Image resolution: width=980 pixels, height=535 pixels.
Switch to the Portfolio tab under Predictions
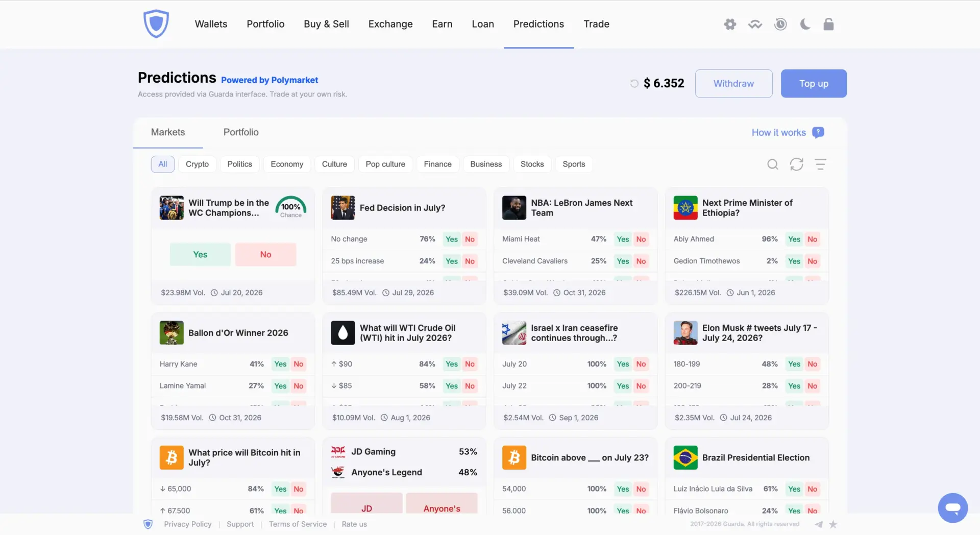coord(241,132)
